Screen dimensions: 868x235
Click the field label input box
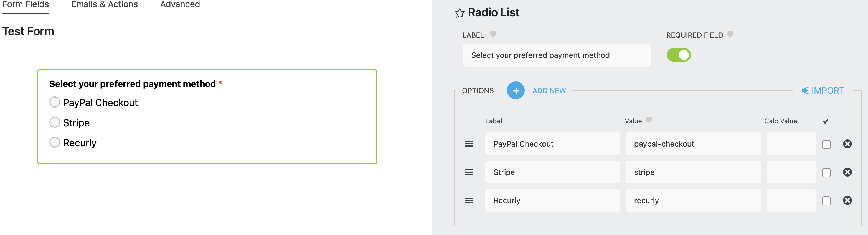pos(556,55)
